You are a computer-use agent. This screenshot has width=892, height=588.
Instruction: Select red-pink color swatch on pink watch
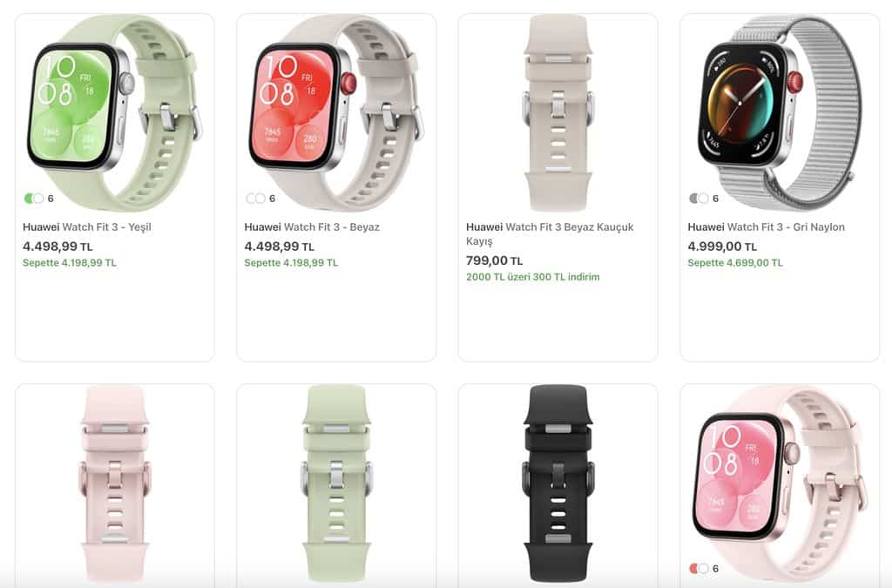tap(693, 569)
